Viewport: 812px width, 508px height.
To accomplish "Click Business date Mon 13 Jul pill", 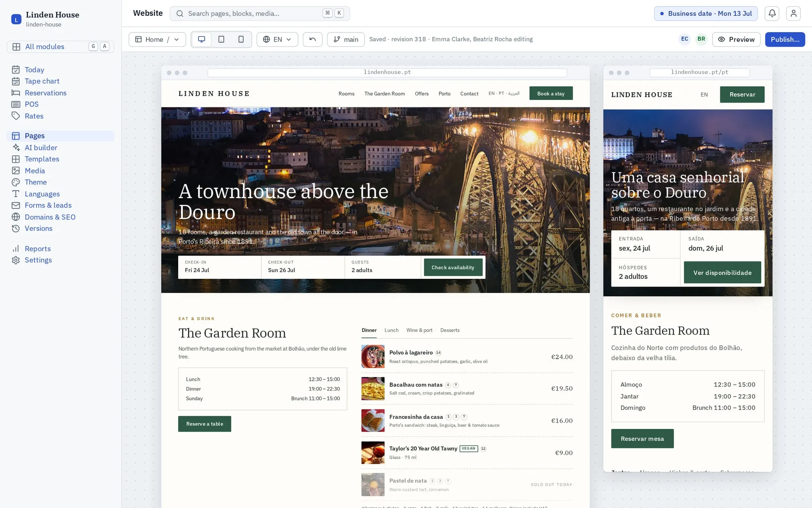I will click(x=706, y=13).
